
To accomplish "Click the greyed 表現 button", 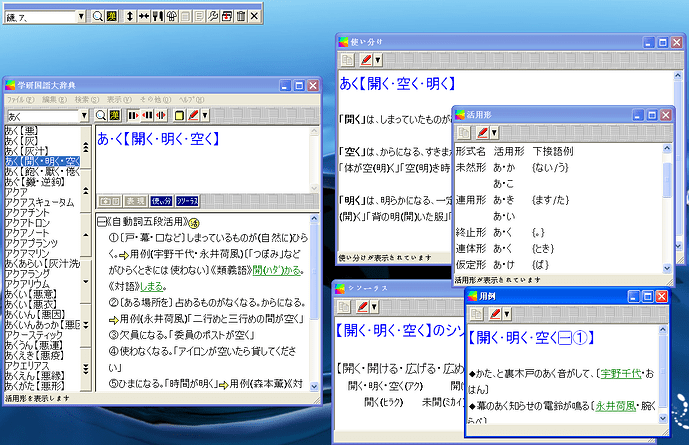I will [135, 201].
